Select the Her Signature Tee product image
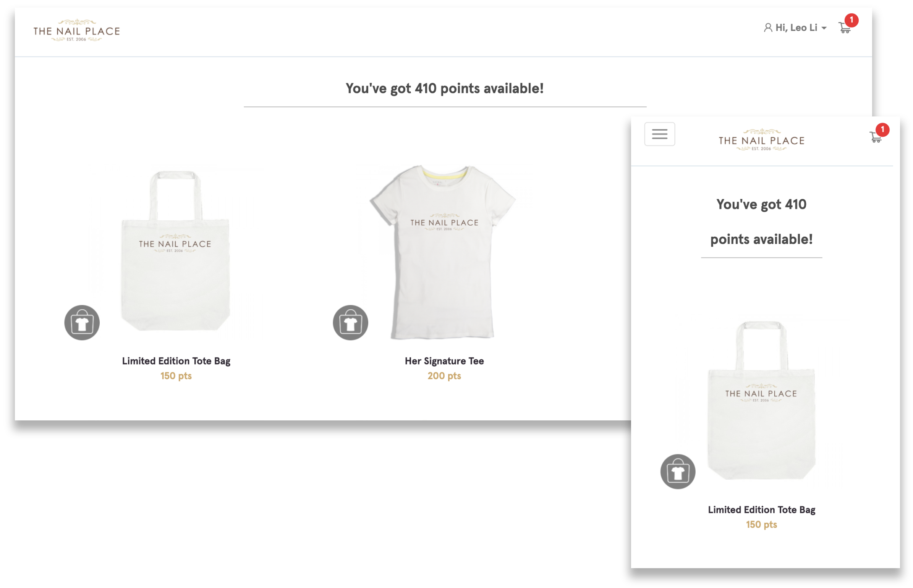Screen dimensions: 913x588 pos(443,252)
